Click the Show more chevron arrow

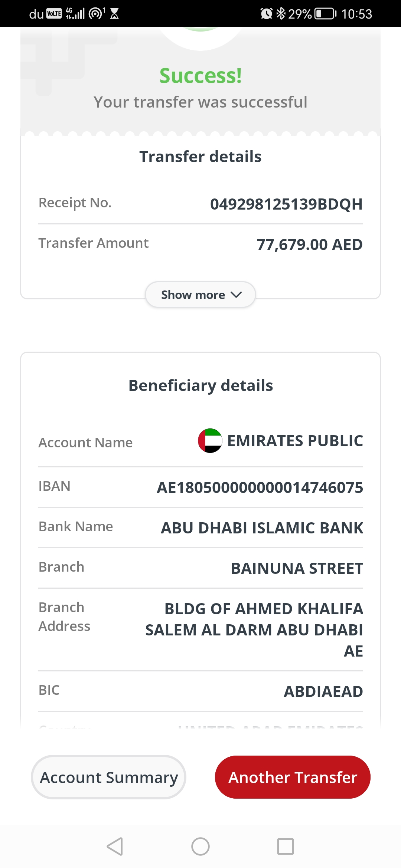pyautogui.click(x=236, y=295)
